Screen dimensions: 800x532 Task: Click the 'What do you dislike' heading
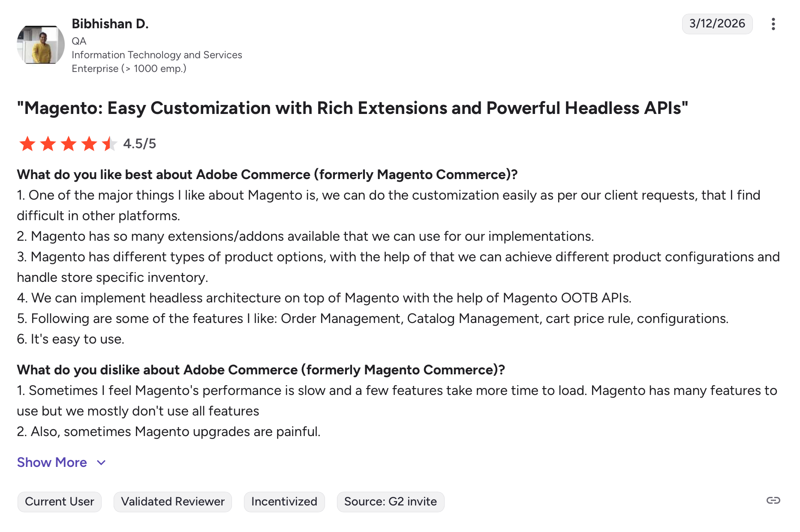[x=261, y=370]
